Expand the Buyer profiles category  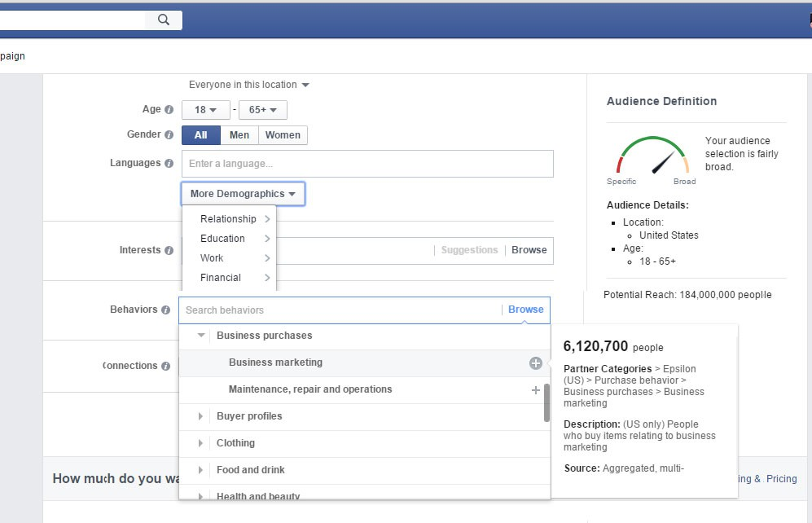click(201, 416)
